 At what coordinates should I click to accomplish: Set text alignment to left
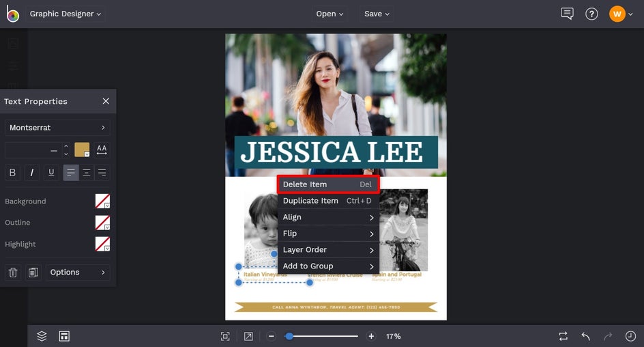(x=71, y=173)
